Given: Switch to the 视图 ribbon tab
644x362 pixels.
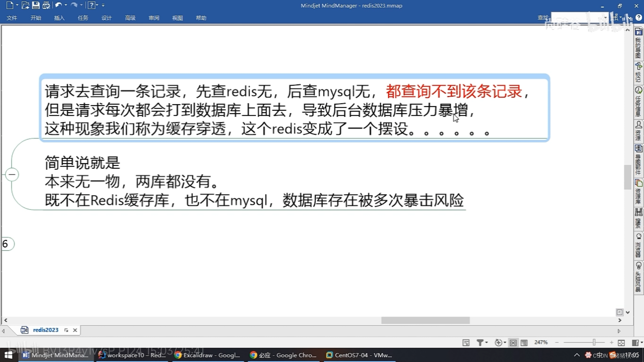Looking at the screenshot, I should click(x=177, y=18).
